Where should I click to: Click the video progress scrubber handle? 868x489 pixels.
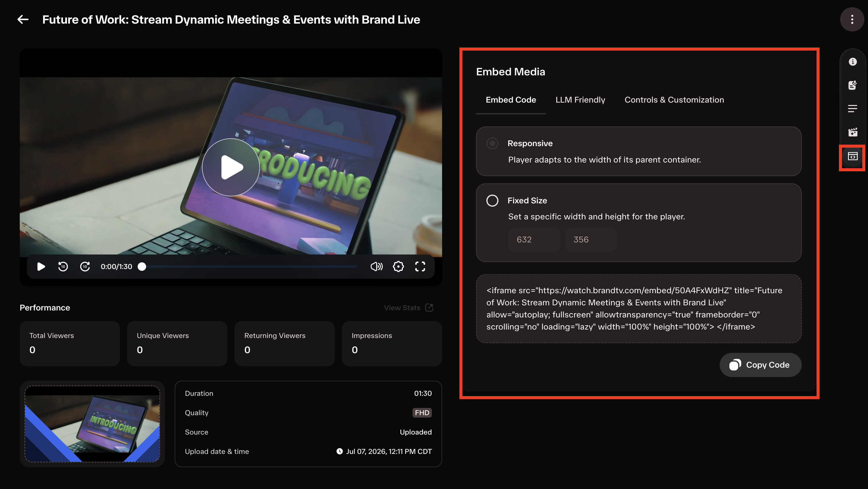point(142,267)
